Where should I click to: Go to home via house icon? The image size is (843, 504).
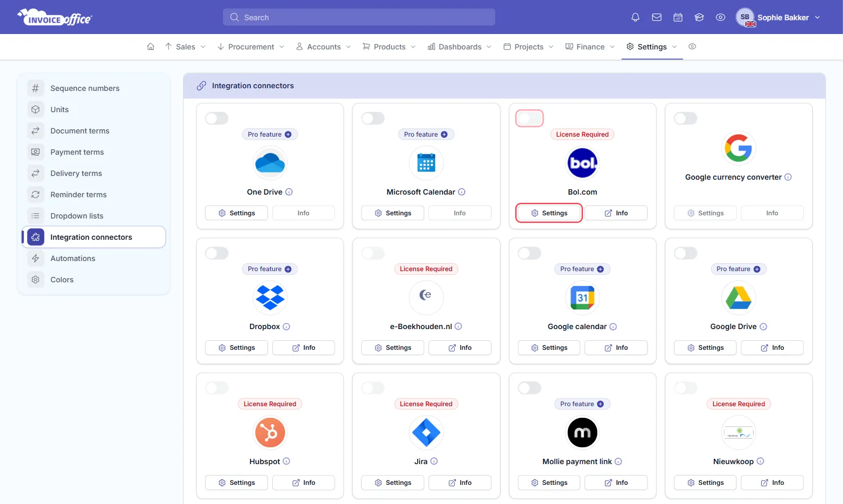[151, 47]
